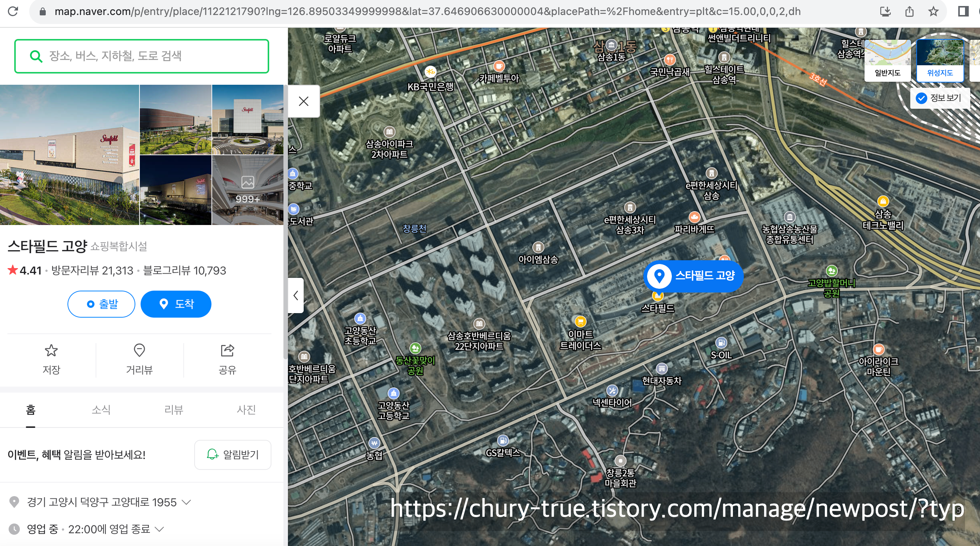Click the 저장 star icon
This screenshot has width=980, height=546.
[x=51, y=350]
